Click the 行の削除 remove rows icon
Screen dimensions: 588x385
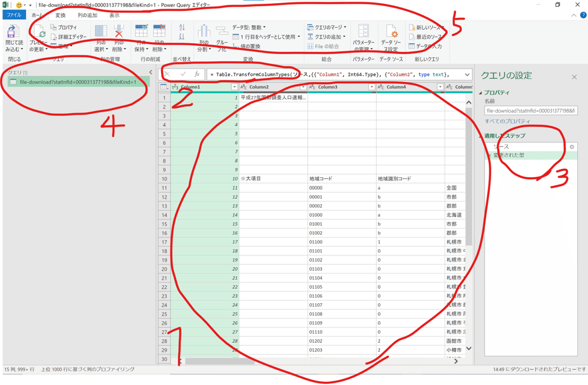(x=159, y=31)
